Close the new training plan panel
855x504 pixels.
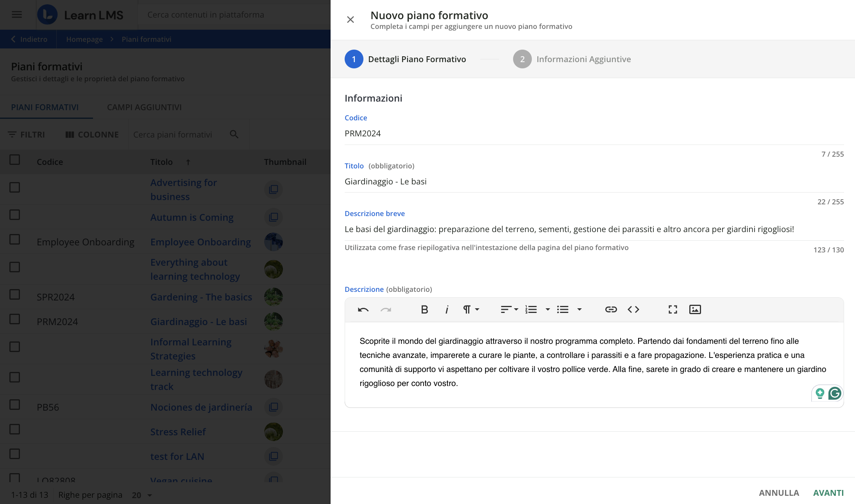tap(350, 20)
